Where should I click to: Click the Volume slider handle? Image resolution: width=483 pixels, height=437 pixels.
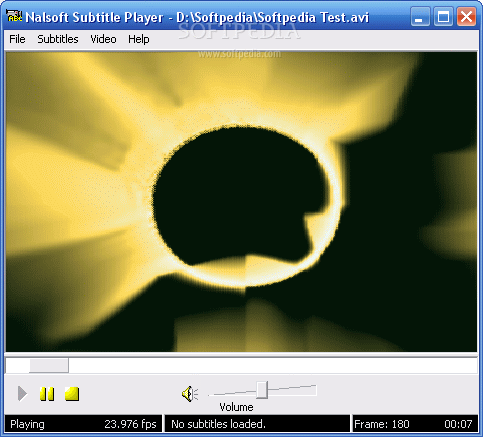tap(262, 390)
